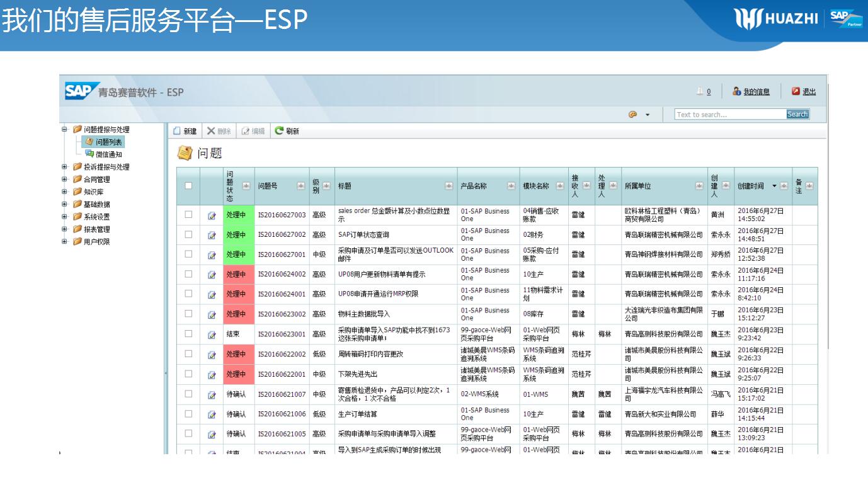868x480 pixels.
Task: Check the row checkbox for IS20160627002
Action: [188, 234]
